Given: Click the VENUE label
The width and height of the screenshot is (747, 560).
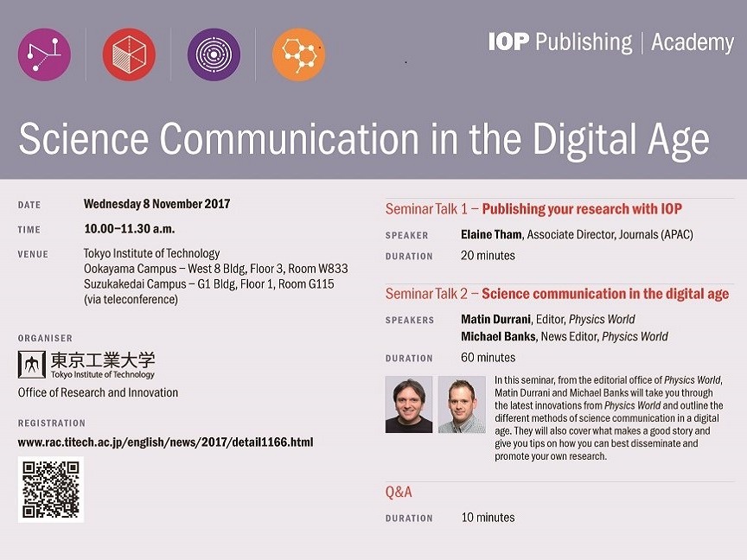Looking at the screenshot, I should click(33, 254).
